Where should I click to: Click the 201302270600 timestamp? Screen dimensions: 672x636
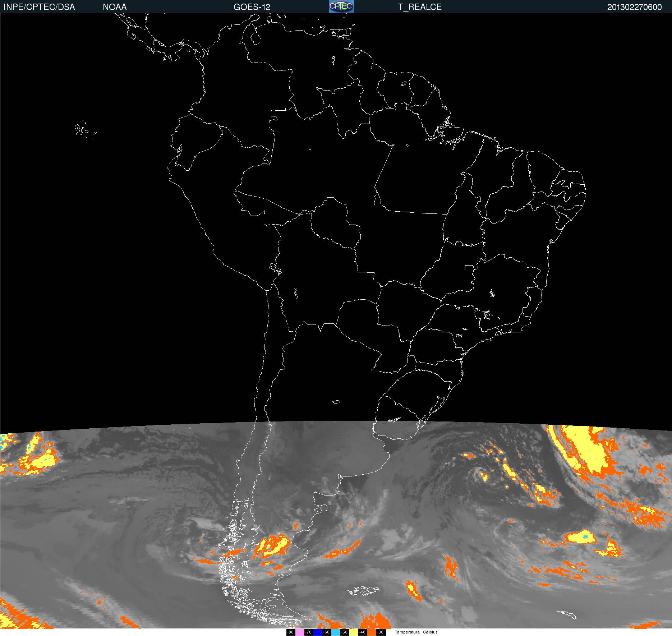(x=635, y=7)
